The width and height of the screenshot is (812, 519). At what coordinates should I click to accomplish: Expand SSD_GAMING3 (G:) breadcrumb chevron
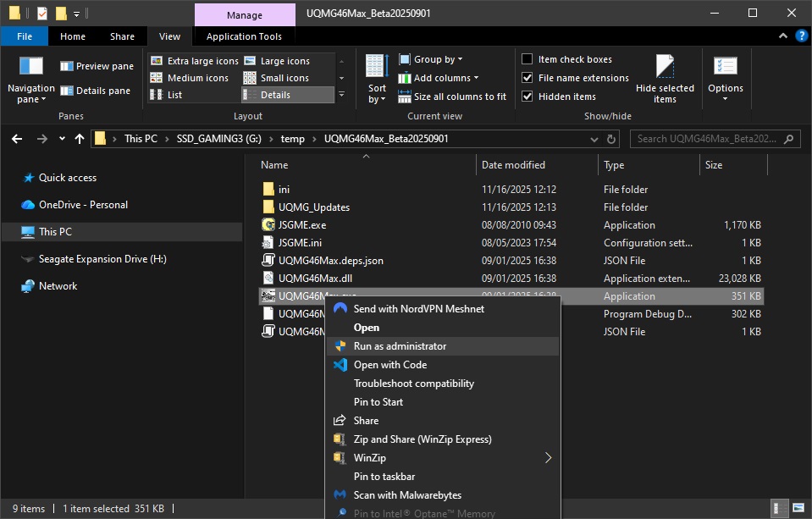tap(271, 139)
